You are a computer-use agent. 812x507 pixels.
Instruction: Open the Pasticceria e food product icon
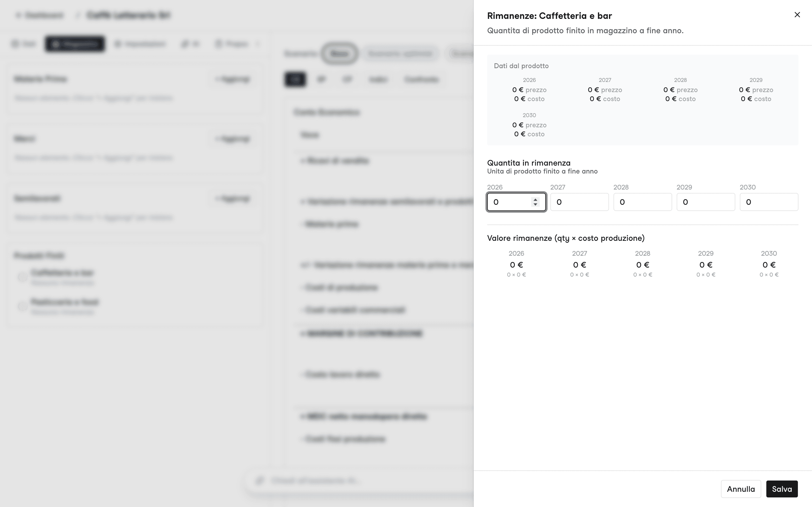23,306
